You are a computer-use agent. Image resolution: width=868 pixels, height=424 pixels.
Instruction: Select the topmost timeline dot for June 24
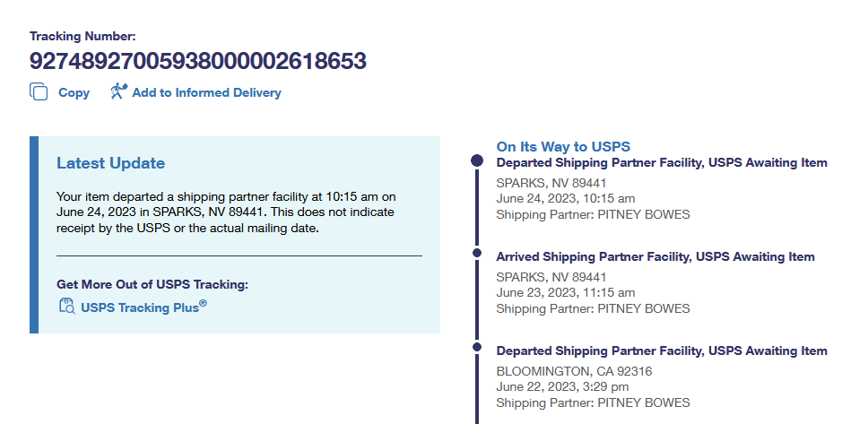pyautogui.click(x=477, y=160)
